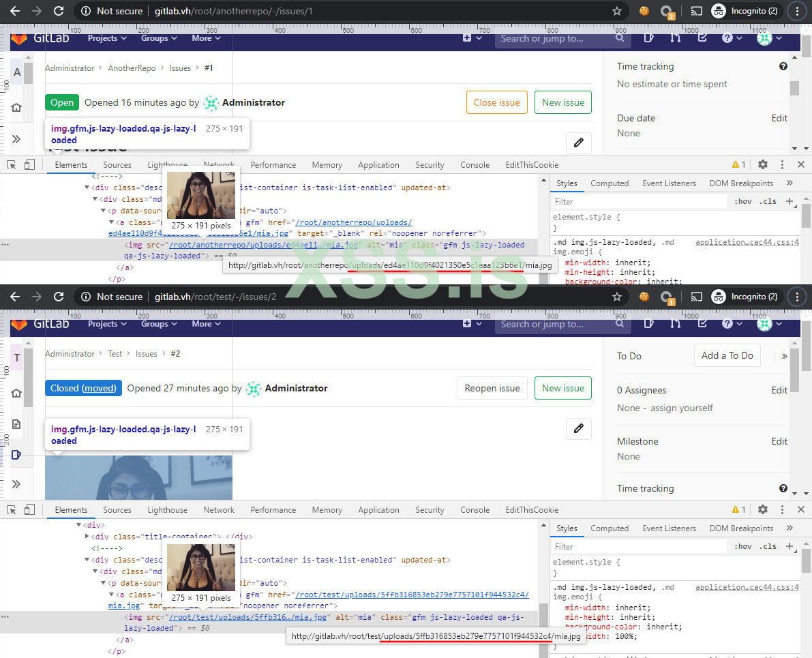Edit Milestone on Test issue sidebar
The height and width of the screenshot is (658, 812).
point(779,441)
